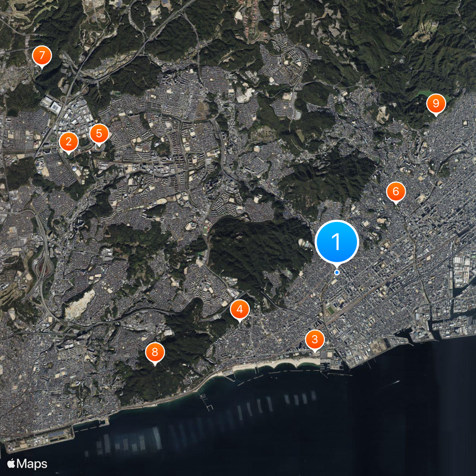Viewport: 476px width, 476px height.
Task: Click the large blue pin numbered 1
Action: (x=336, y=242)
